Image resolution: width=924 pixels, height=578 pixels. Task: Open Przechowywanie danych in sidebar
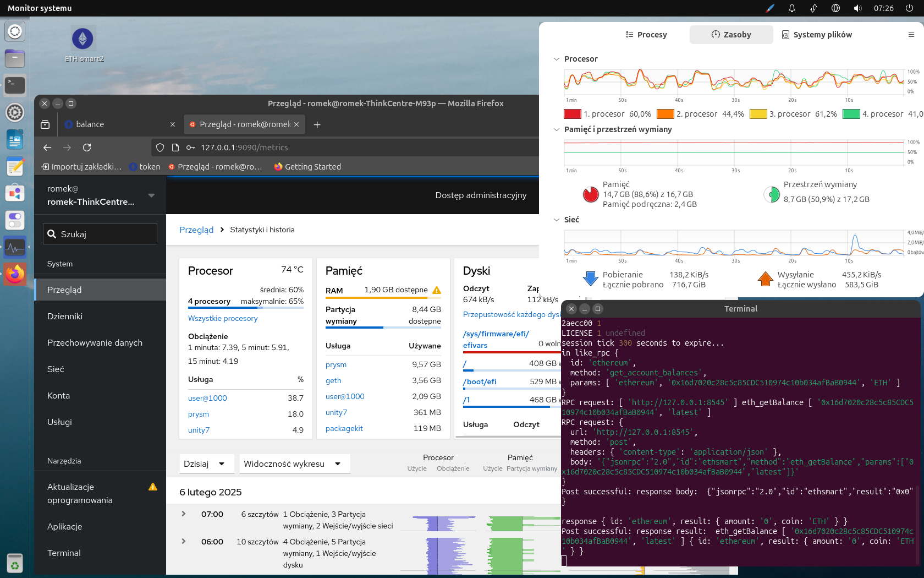tap(100, 343)
